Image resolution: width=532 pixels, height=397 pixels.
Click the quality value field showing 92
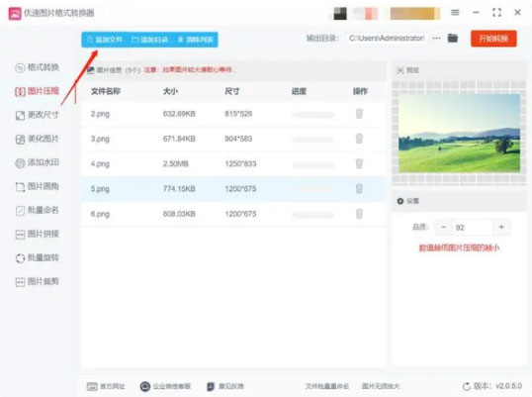coord(473,227)
